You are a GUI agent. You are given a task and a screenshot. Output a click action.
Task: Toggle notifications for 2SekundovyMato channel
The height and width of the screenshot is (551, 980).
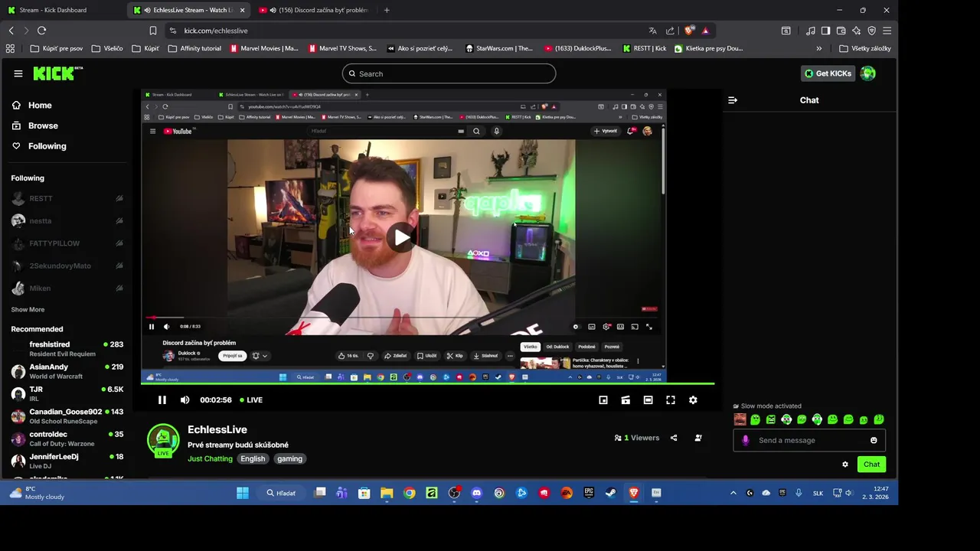click(x=119, y=266)
